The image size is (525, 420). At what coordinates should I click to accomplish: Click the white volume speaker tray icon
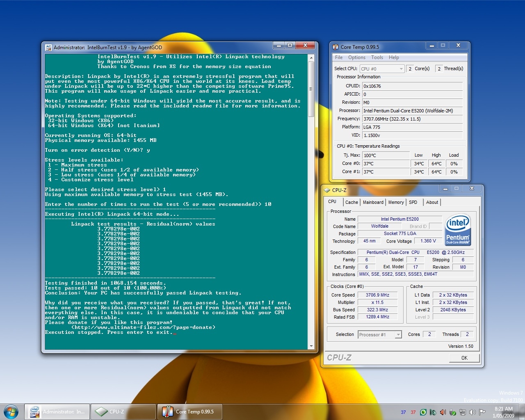pos(472,412)
